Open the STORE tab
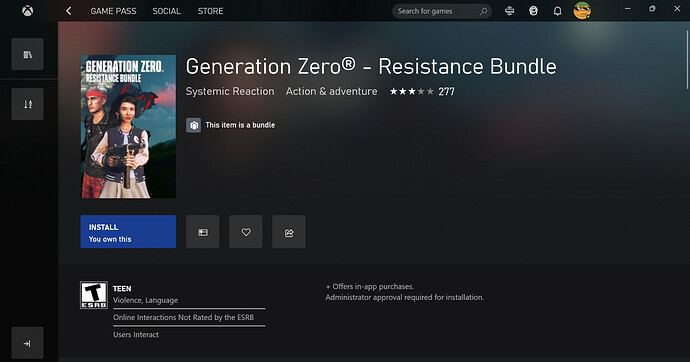 click(210, 11)
